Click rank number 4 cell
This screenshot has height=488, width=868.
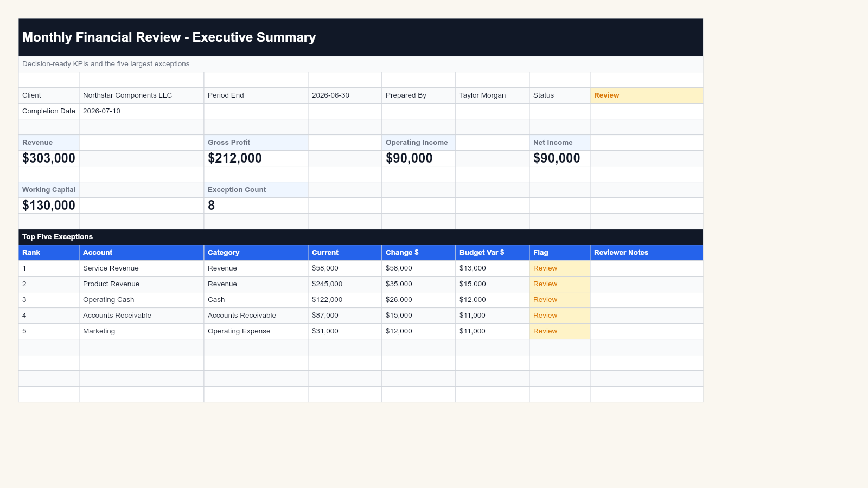coord(49,316)
